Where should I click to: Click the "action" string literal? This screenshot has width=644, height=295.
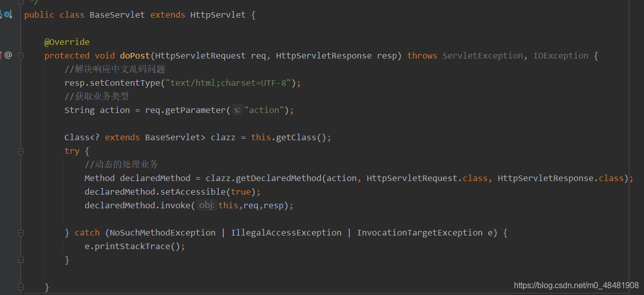coord(264,110)
